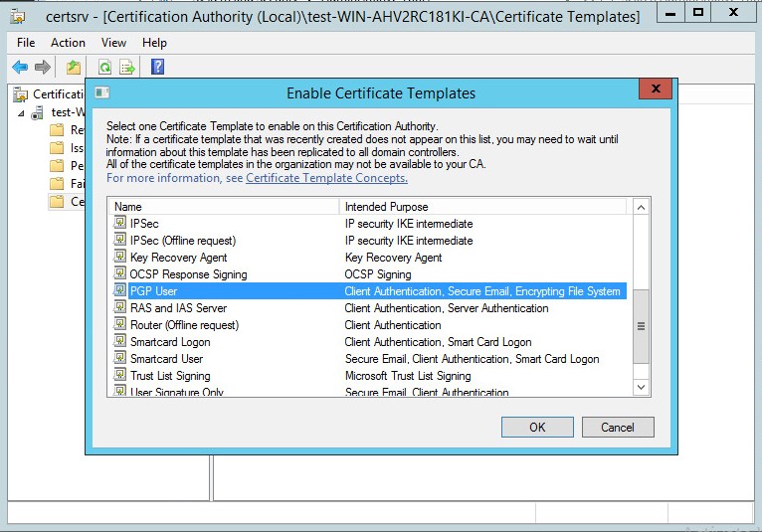Click the list's vertical scrollbar thumb
Viewport: 762px width, 532px height.
[641, 326]
